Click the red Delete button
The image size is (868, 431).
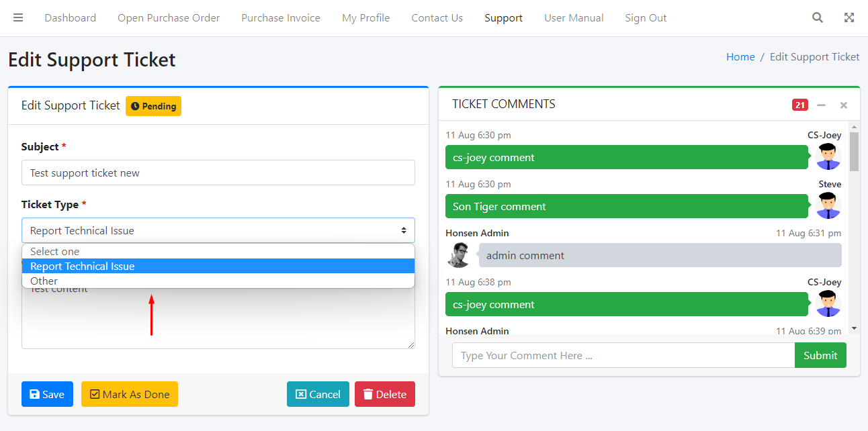(x=384, y=395)
